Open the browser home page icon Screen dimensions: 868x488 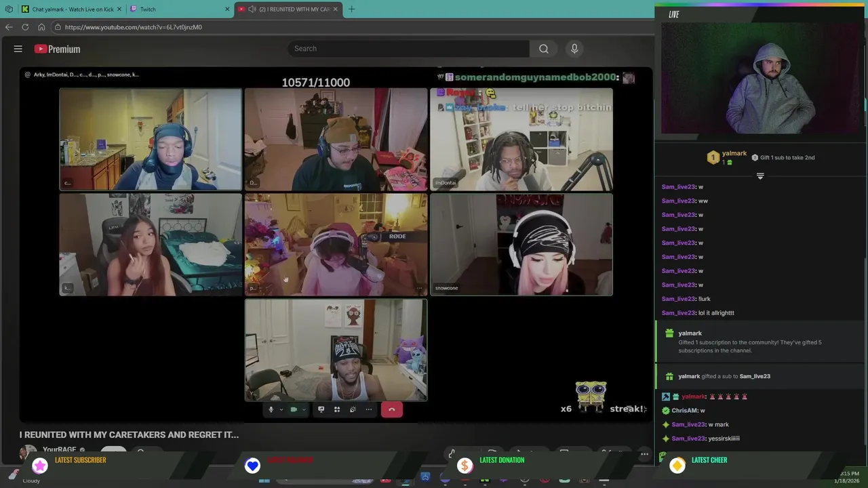(41, 27)
